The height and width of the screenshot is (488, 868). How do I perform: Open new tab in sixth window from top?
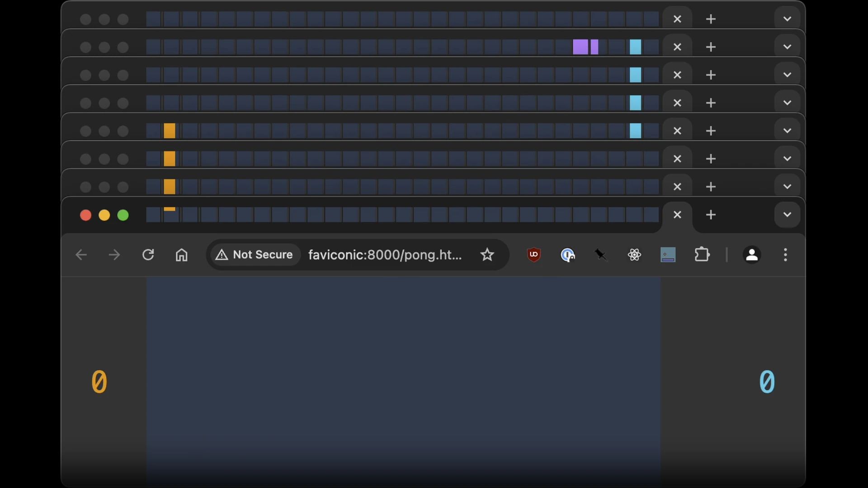pyautogui.click(x=711, y=159)
